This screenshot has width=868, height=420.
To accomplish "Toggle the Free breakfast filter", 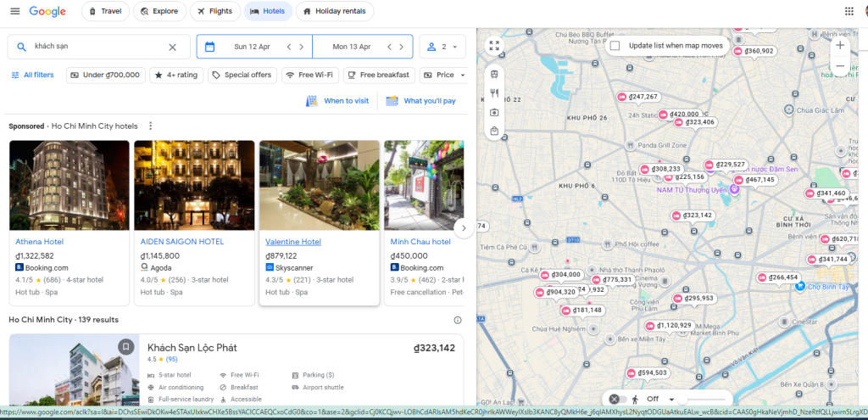I will tap(379, 76).
